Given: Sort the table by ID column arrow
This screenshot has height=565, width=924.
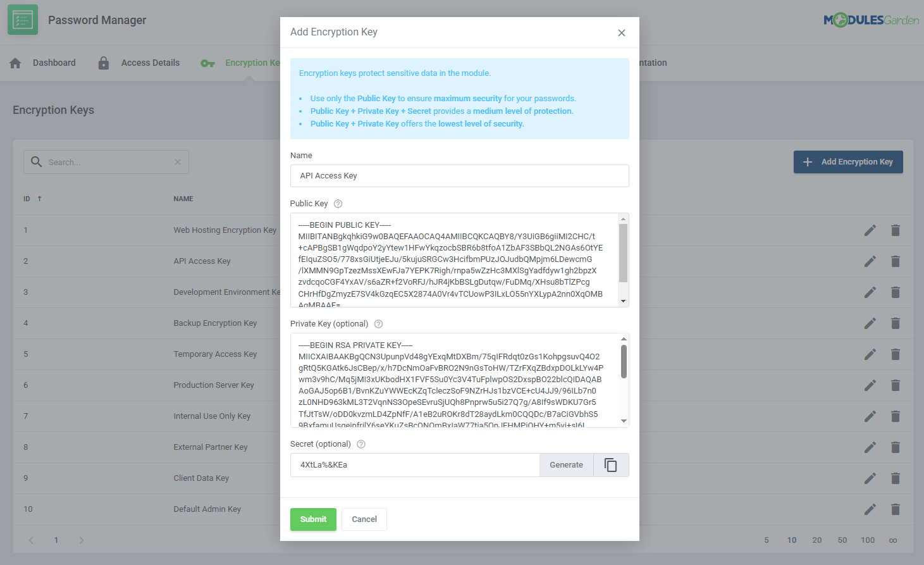Looking at the screenshot, I should [x=39, y=199].
